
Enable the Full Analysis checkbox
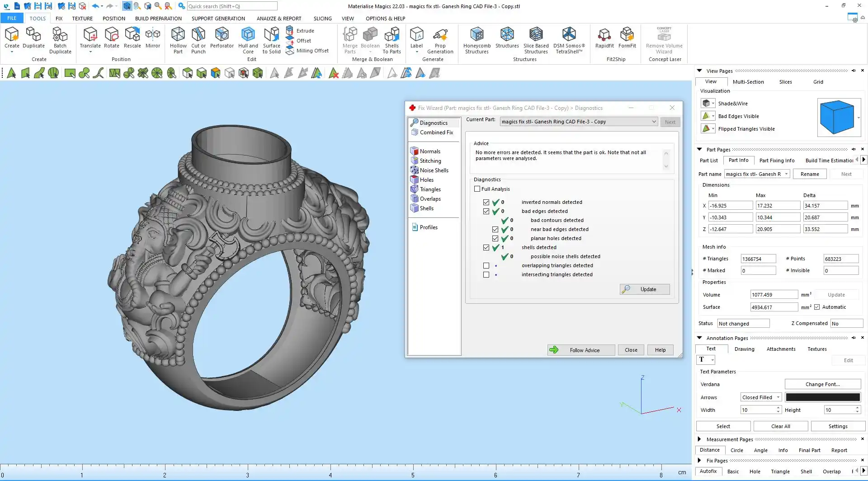477,189
